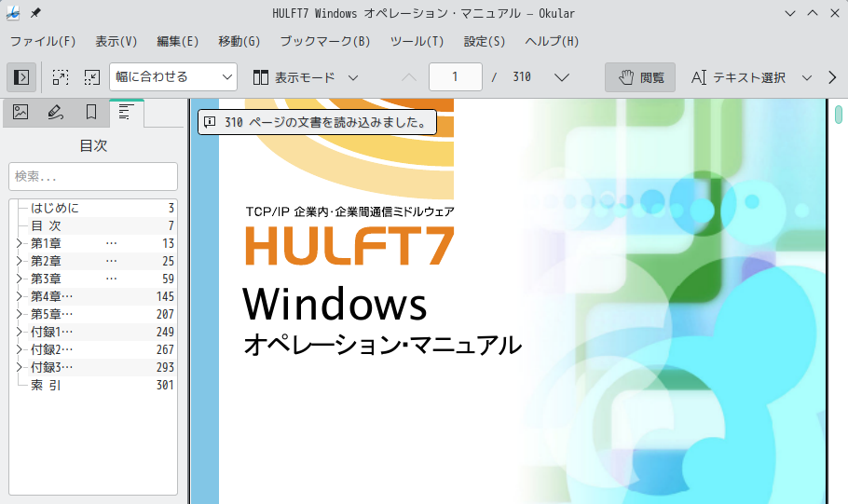Open ツール(T) menu
Screen dimensions: 848x504
417,42
